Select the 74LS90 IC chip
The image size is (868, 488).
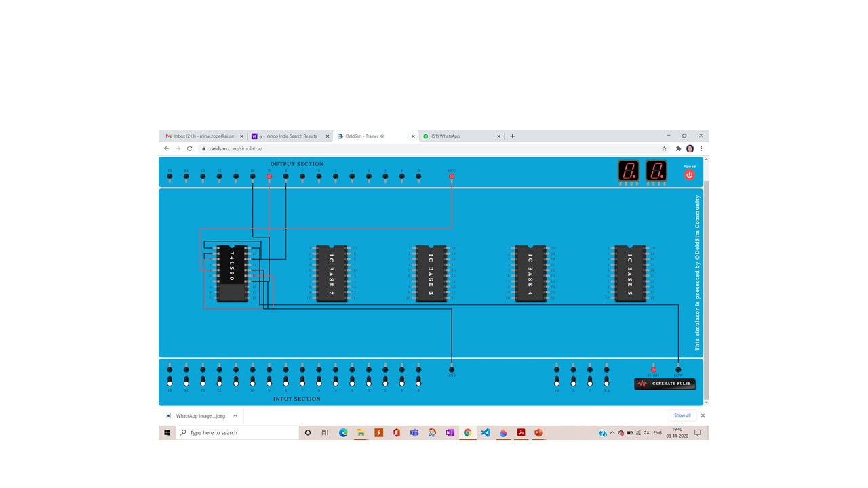233,271
